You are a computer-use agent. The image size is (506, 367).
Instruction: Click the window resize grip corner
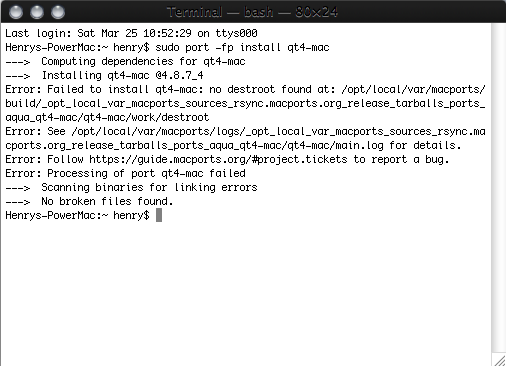499,360
